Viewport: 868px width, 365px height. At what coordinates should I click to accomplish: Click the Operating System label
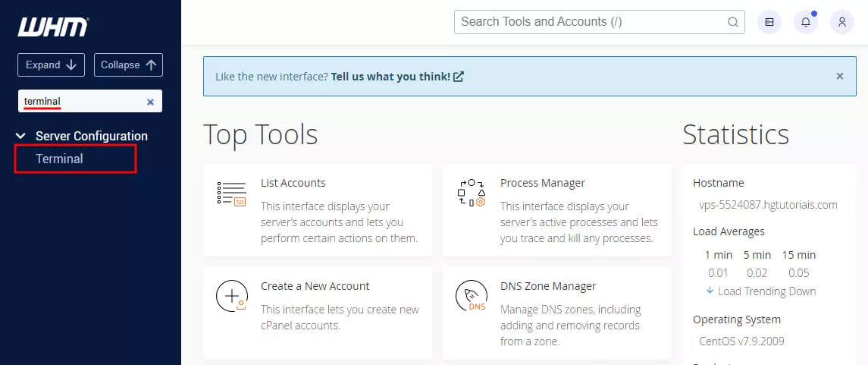click(737, 319)
